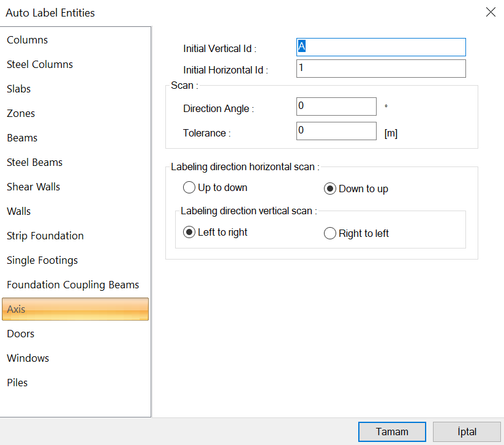This screenshot has height=445, width=504.
Task: Click the Direction Angle text box
Action: [336, 107]
